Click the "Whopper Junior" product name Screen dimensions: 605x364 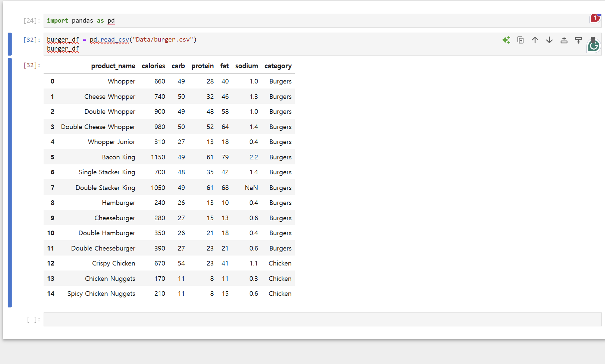point(111,142)
